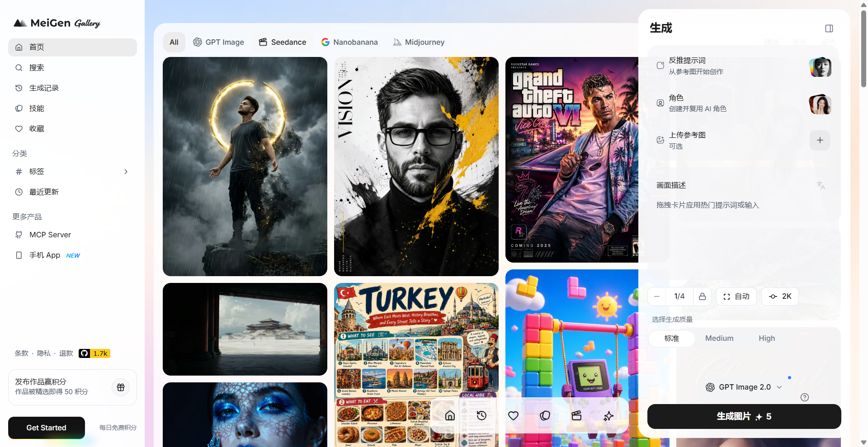
Task: Open 生成记录 in the sidebar
Action: point(72,88)
